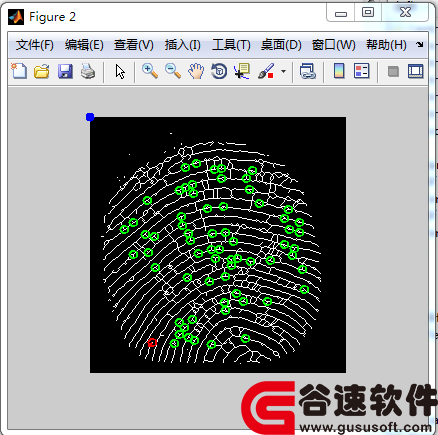The image size is (438, 435).
Task: Print the figure with printer icon
Action: pos(88,71)
